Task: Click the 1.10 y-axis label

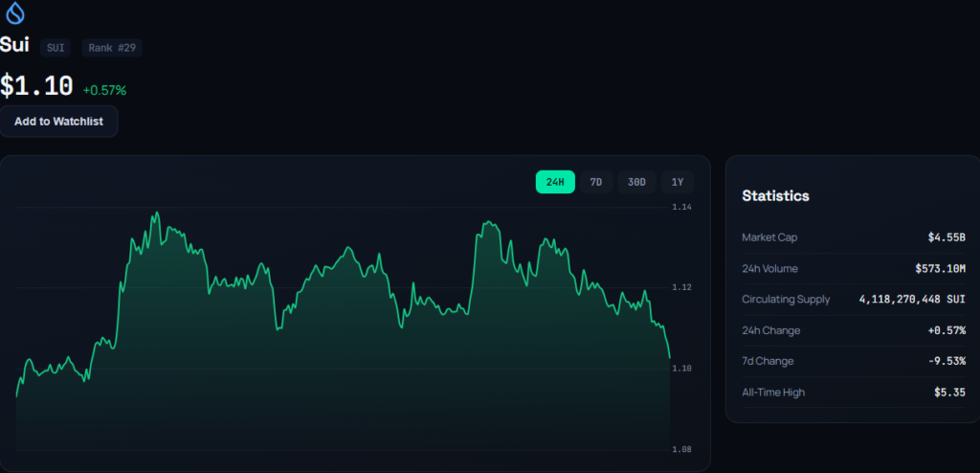Action: click(681, 369)
